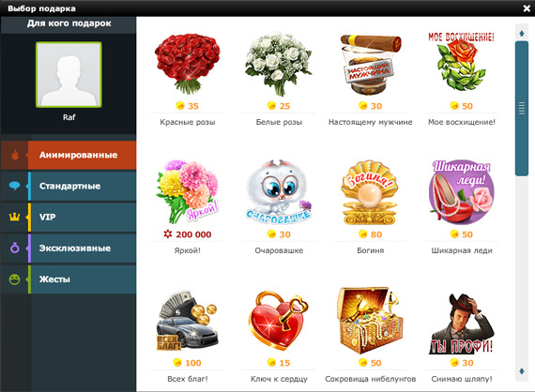Open the Анимированные category tab
Screen dimensions: 535x392
point(69,155)
